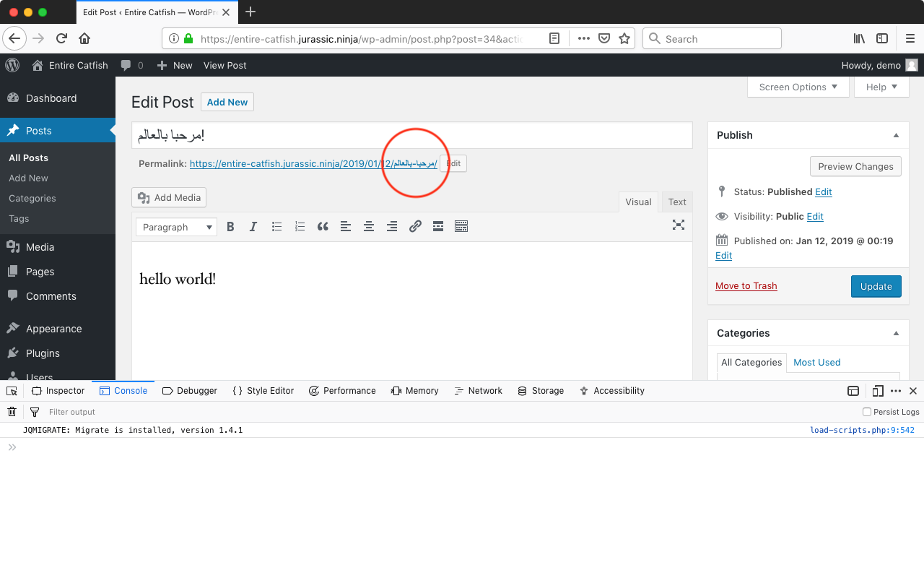Image resolution: width=924 pixels, height=578 pixels.
Task: Insert a numbered list
Action: click(300, 226)
